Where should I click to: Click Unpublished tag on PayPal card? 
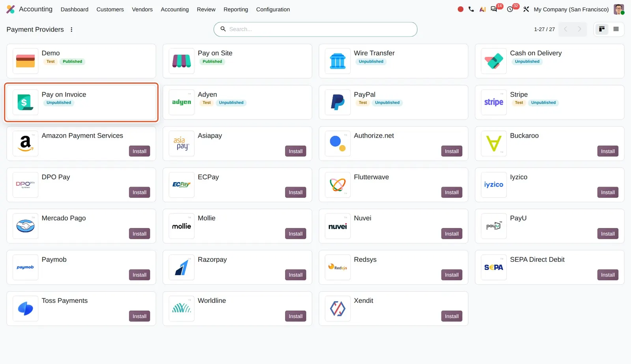coord(387,103)
